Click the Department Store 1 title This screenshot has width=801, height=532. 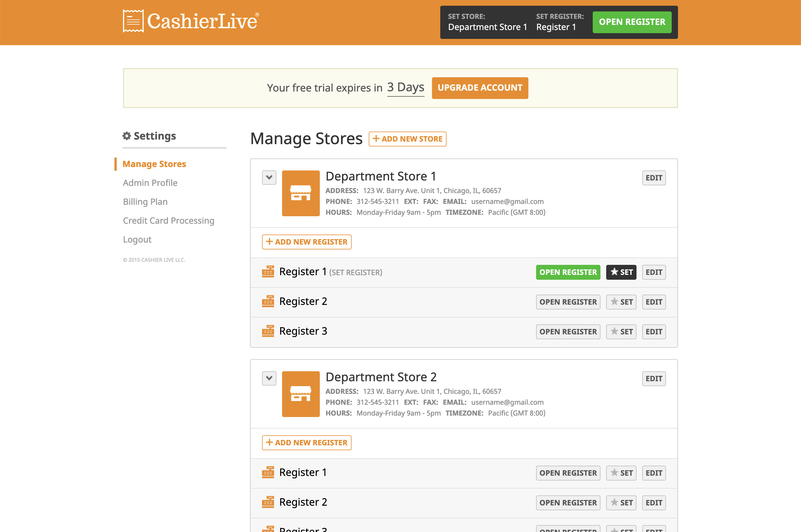tap(381, 176)
